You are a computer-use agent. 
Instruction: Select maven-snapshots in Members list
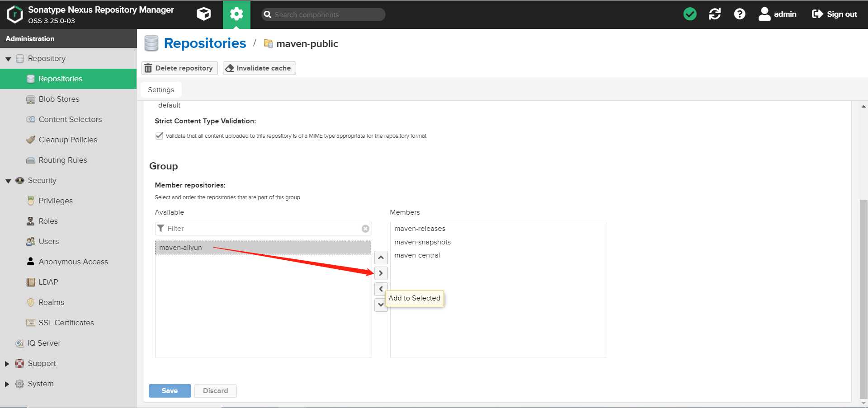coord(498,242)
